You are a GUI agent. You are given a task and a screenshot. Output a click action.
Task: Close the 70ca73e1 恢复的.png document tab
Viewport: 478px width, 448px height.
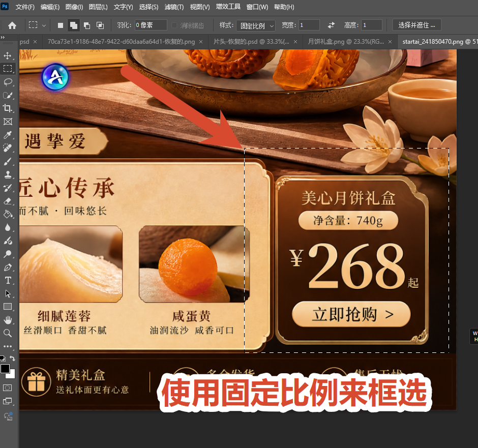201,42
